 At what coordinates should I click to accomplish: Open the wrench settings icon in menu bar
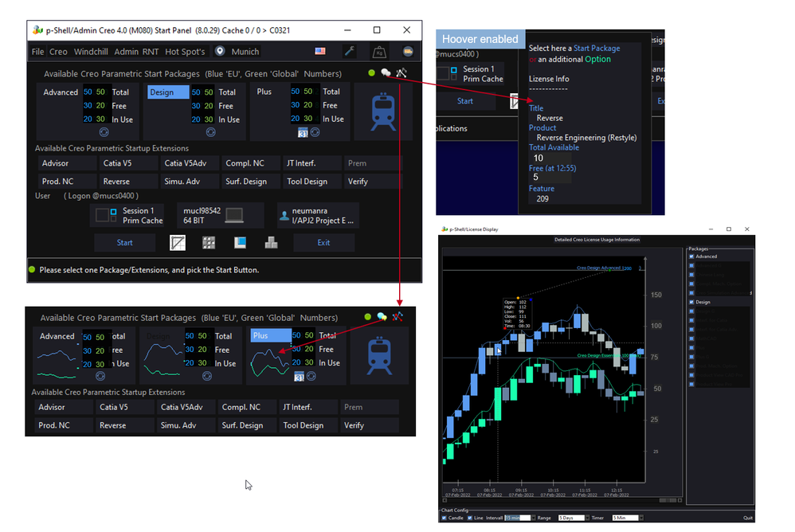tap(350, 51)
